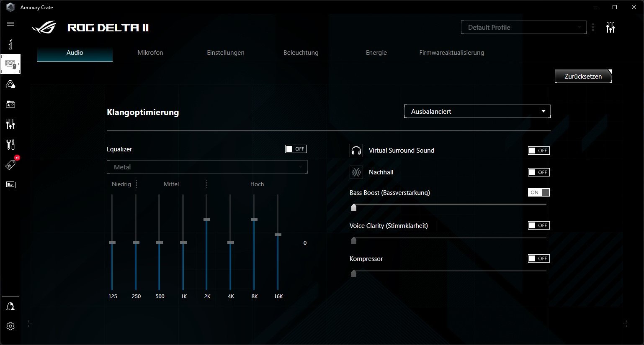Screen dimensions: 644x345
Task: Click the Zurücksetzen button
Action: pyautogui.click(x=583, y=77)
